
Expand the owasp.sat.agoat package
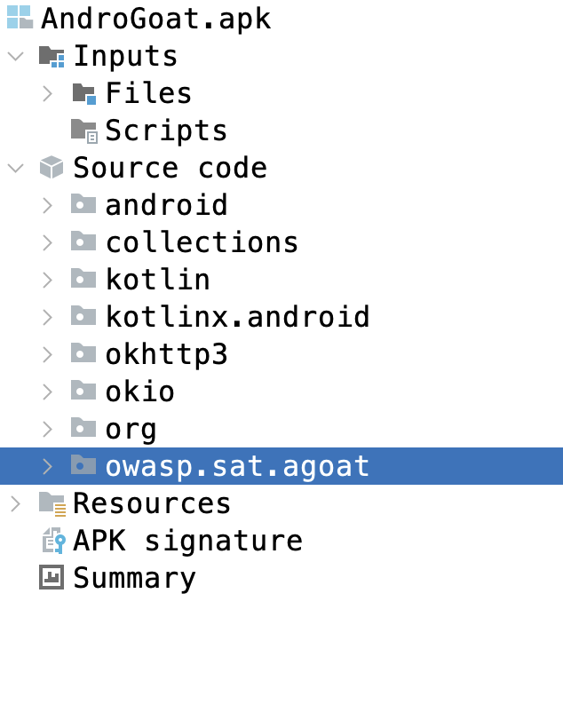click(x=48, y=466)
